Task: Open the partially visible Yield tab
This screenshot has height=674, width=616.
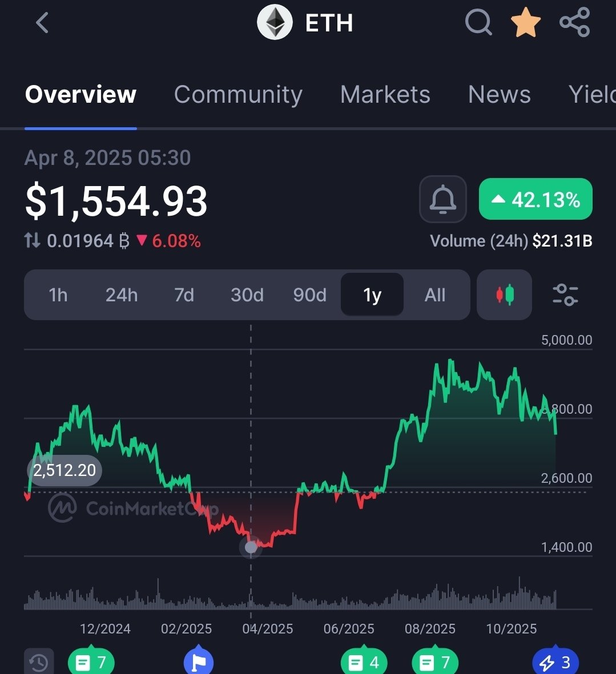Action: click(x=592, y=94)
